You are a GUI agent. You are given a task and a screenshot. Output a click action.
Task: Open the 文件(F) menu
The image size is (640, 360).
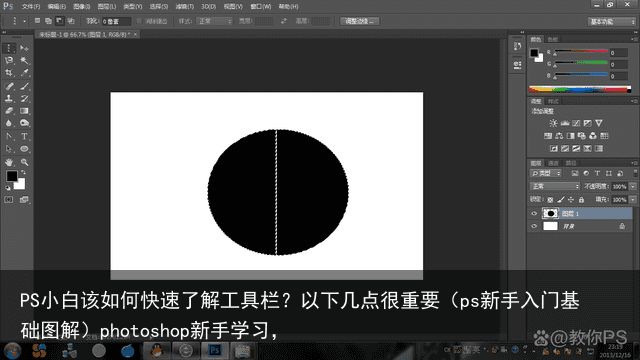click(31, 7)
